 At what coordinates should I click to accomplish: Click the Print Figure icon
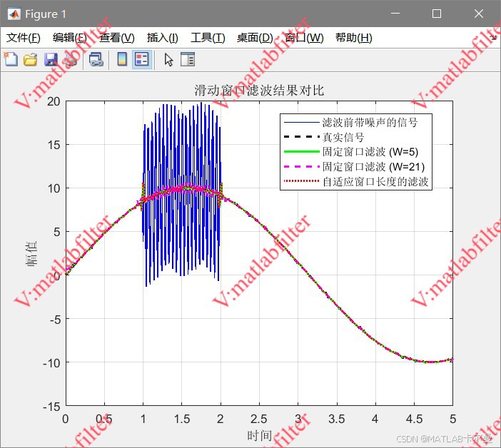tap(71, 60)
